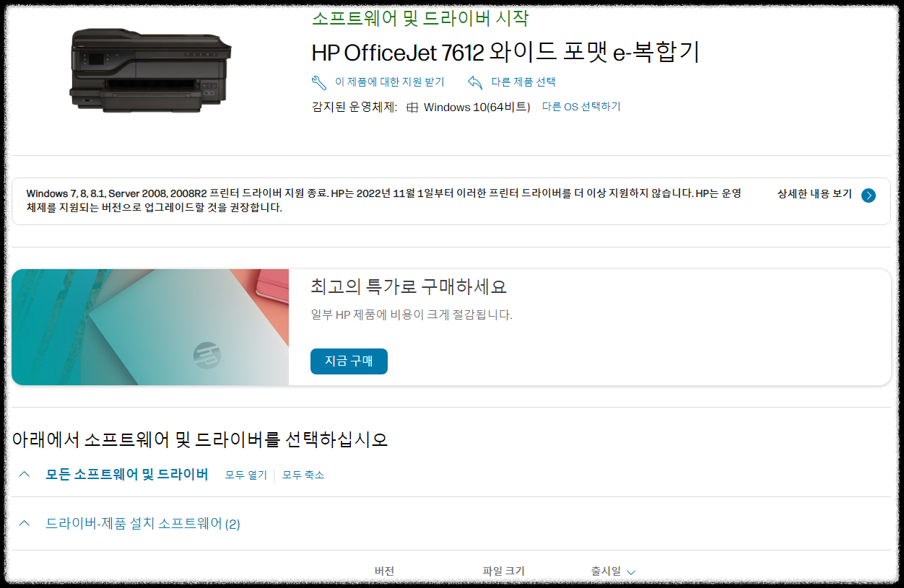This screenshot has height=588, width=904.
Task: Open 다른 OS 선택하기 to change operating system
Action: (x=582, y=106)
